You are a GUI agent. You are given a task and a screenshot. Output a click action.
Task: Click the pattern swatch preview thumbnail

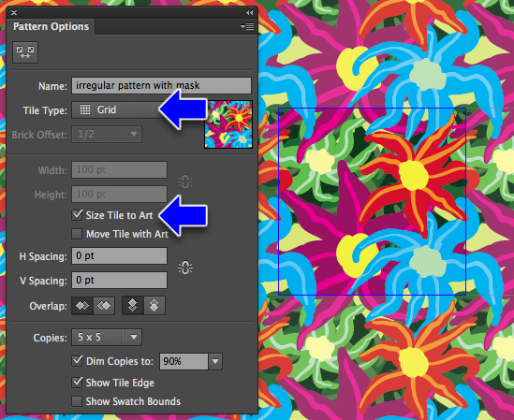tap(228, 124)
